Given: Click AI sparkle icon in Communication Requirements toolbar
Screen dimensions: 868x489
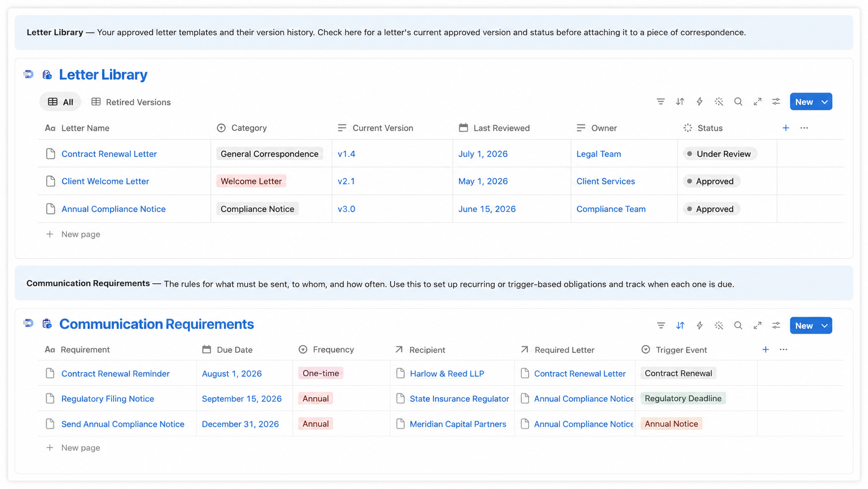Looking at the screenshot, I should [719, 325].
